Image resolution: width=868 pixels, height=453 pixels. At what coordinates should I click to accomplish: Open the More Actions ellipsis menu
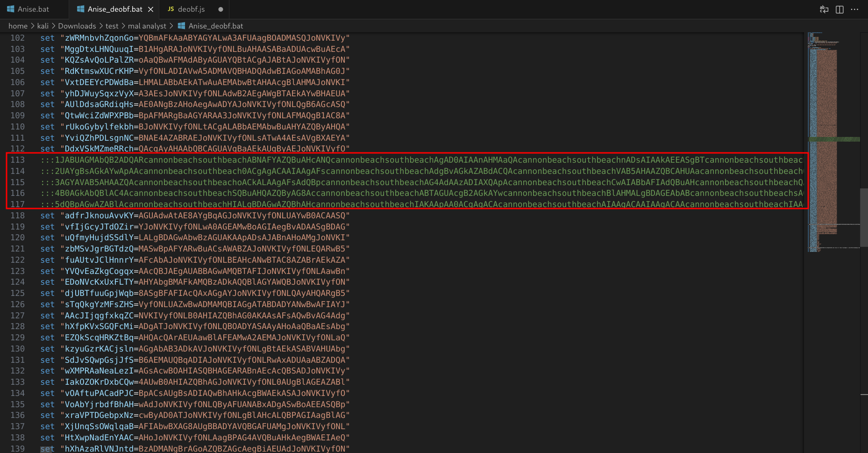click(854, 9)
